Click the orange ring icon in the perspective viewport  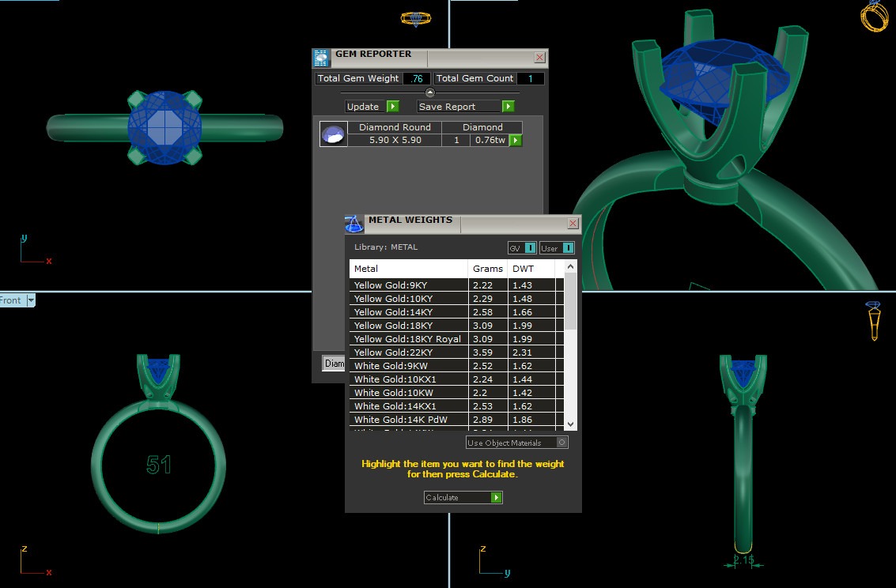[874, 16]
